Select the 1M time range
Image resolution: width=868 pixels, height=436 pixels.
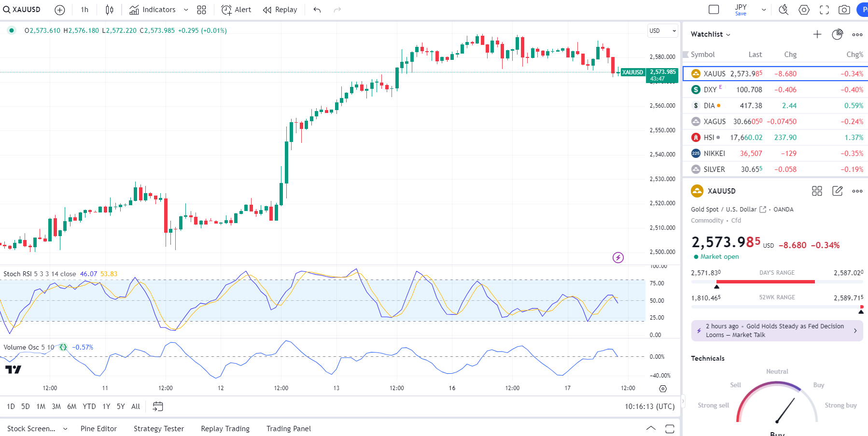pos(41,407)
